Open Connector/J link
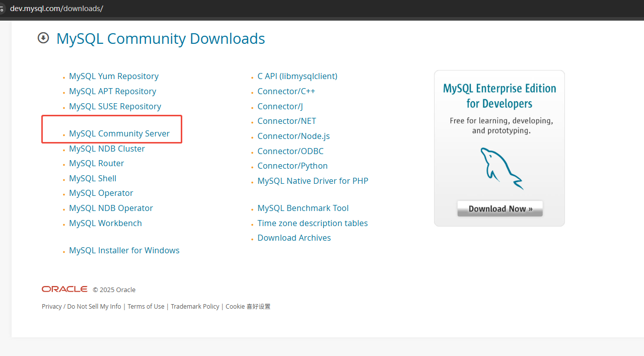The width and height of the screenshot is (644, 356). tap(280, 106)
